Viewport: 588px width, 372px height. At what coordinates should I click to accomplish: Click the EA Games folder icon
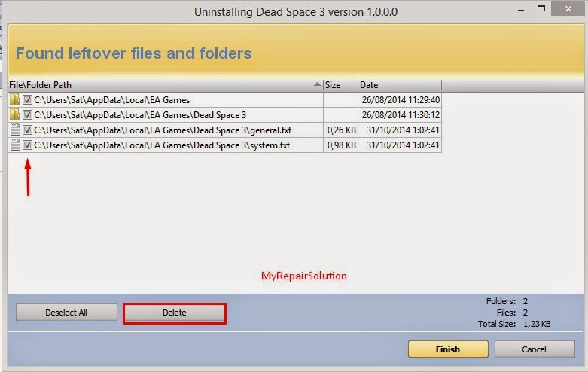coord(14,99)
